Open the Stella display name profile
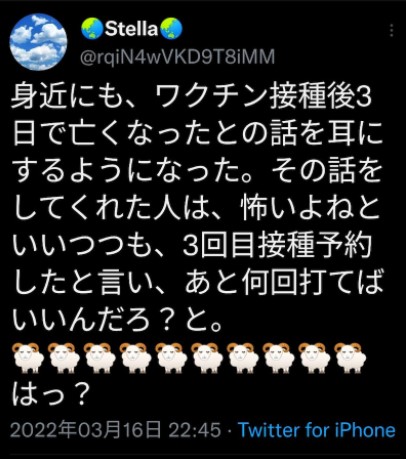This screenshot has height=459, width=406. coord(131,29)
